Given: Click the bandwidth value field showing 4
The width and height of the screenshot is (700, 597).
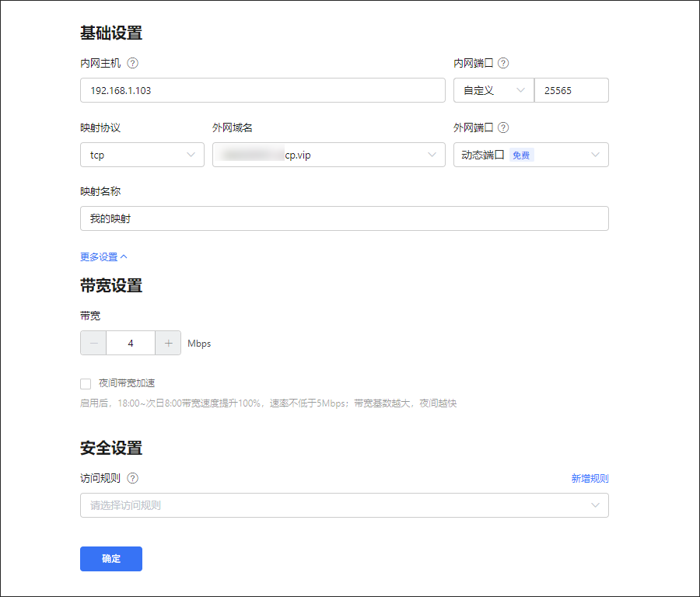Looking at the screenshot, I should click(131, 343).
